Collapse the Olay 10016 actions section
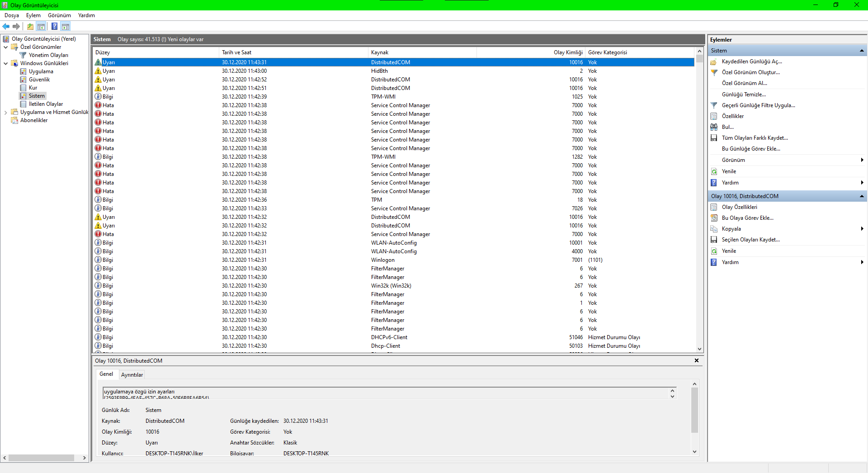Viewport: 868px width, 473px height. [862, 196]
